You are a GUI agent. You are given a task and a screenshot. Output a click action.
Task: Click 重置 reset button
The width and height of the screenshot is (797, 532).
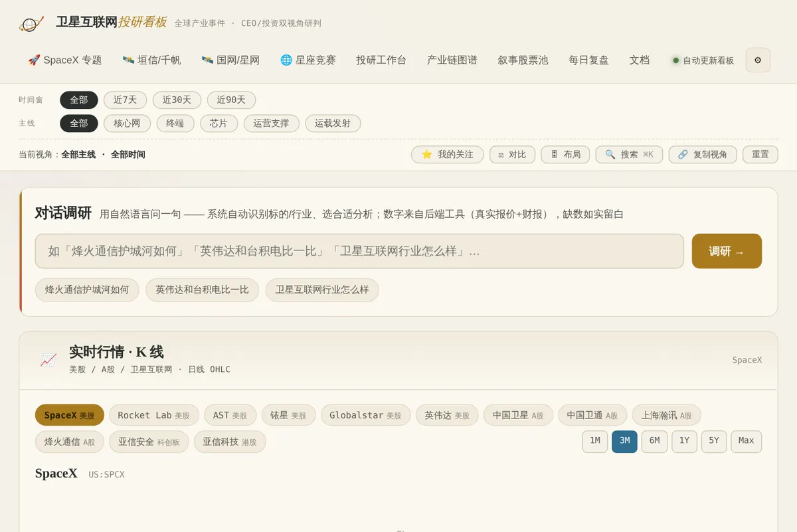click(x=760, y=155)
